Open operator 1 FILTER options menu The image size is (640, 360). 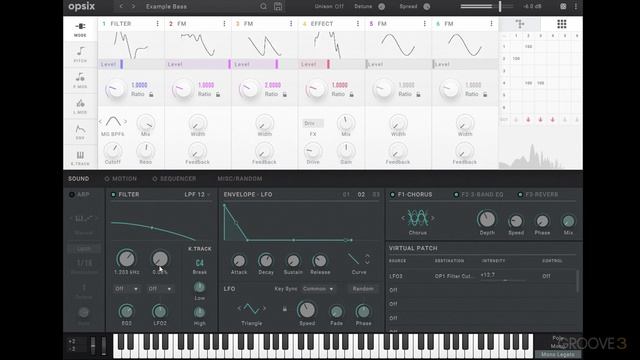pyautogui.click(x=158, y=24)
